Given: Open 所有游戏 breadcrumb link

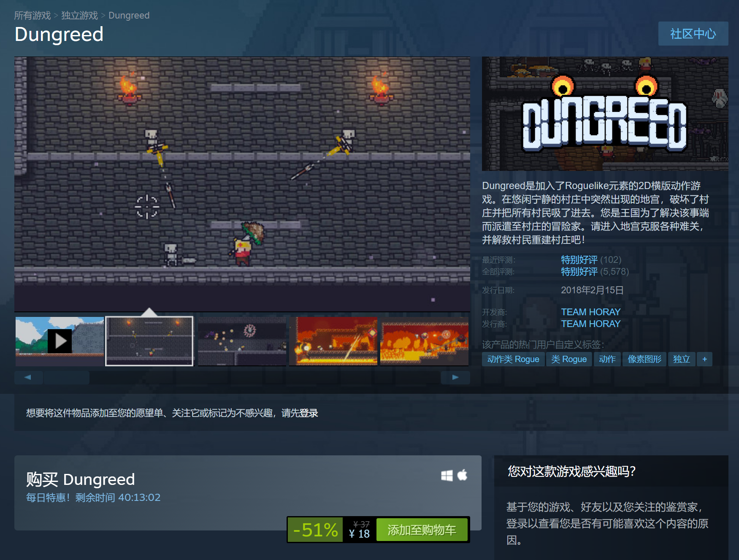Looking at the screenshot, I should click(32, 16).
